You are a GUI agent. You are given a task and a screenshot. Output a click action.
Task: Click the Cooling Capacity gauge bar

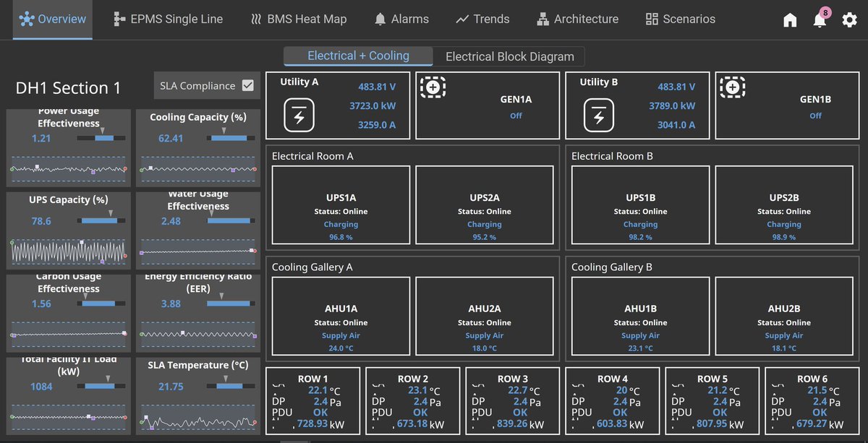pos(230,138)
